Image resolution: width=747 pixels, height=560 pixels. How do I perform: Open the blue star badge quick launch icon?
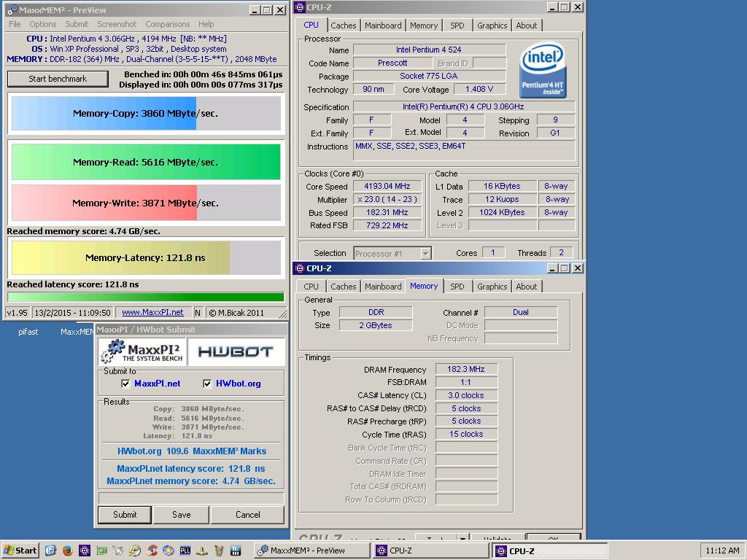click(169, 551)
